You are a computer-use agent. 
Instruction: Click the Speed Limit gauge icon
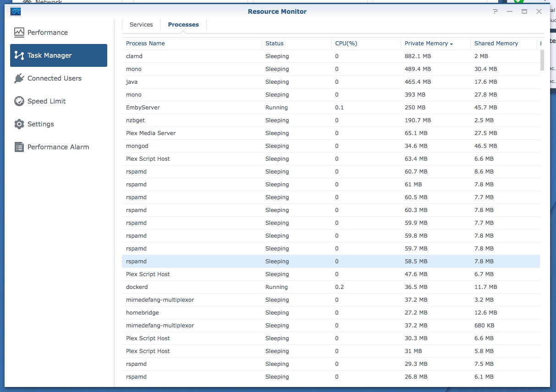(19, 101)
